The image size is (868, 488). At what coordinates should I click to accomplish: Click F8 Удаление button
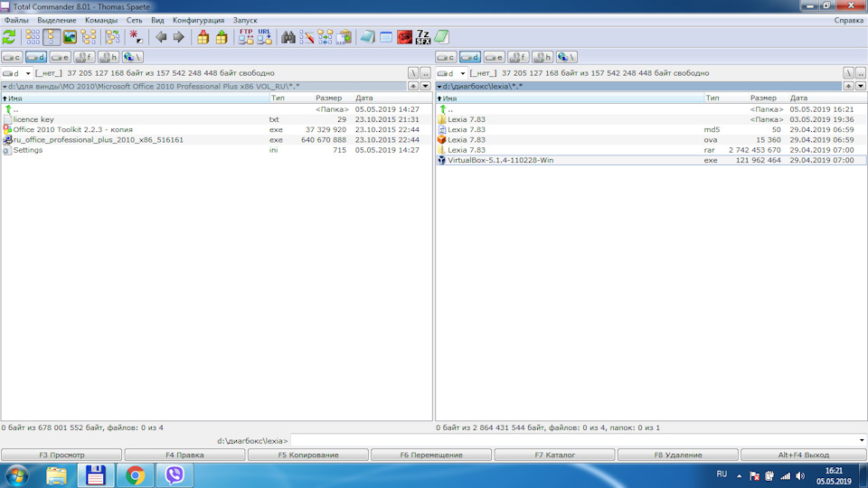(678, 455)
